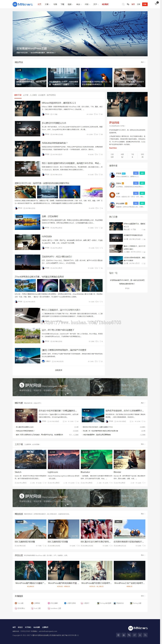Expand the 关于 dropdown menu
The image size is (162, 644).
click(96, 4)
